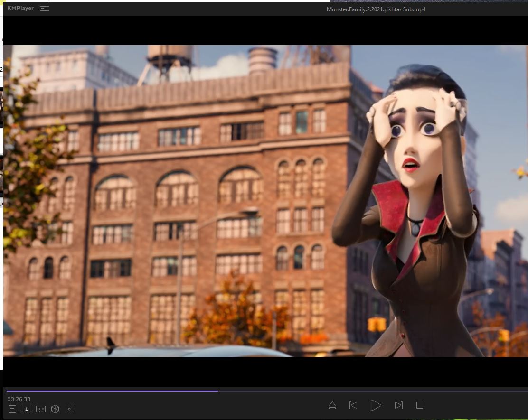This screenshot has width=528, height=420.
Task: Click the 00:26:33 elapsed time display
Action: tap(19, 399)
